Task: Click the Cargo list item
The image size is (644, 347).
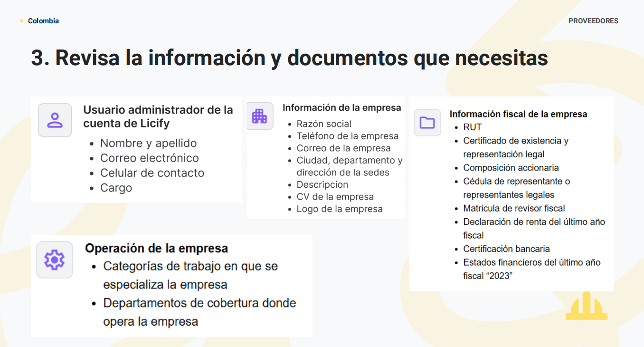Action: (116, 188)
